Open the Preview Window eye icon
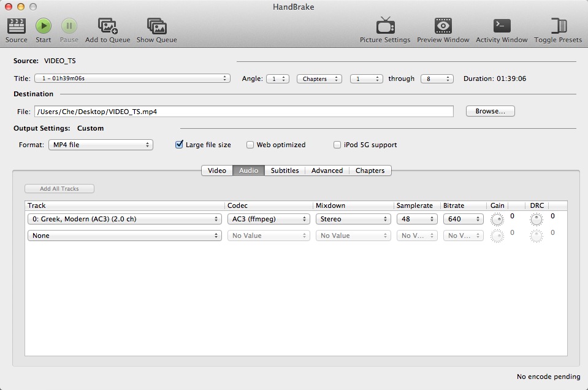Image resolution: width=588 pixels, height=390 pixels. 443,26
